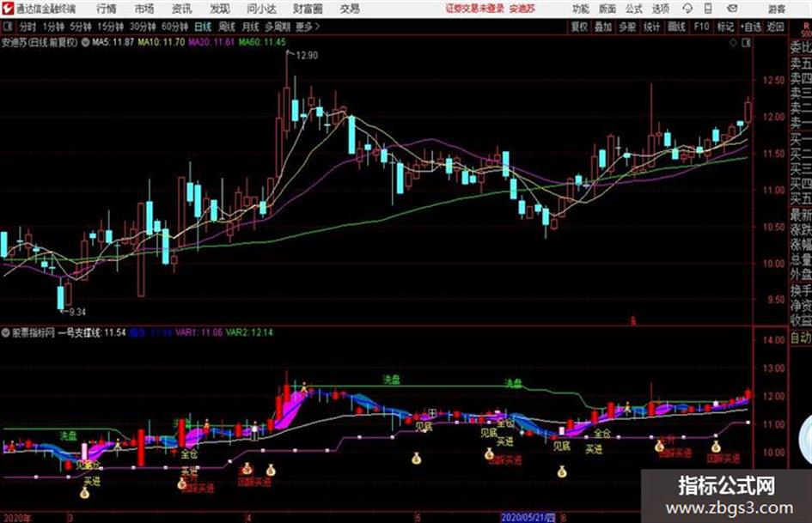Viewport: 812px width, 523px height.
Task: Expand the main chart indicator dropdown arrow
Action: [x=85, y=42]
